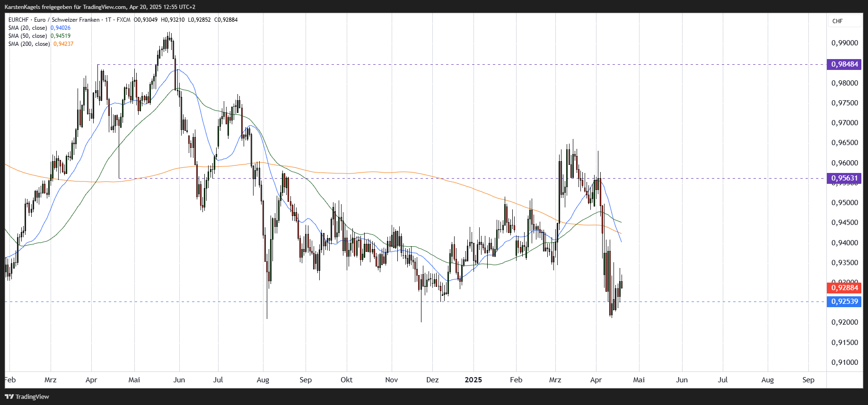Click the 0,94500 price axis tick

(844, 223)
